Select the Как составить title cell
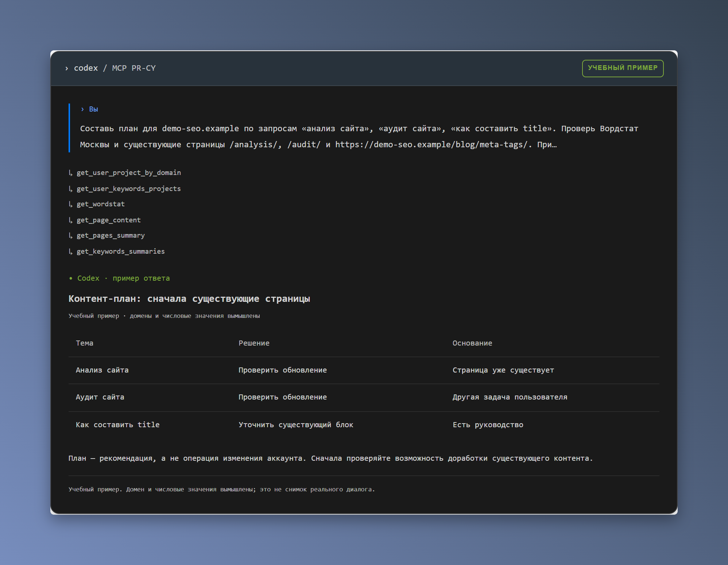The image size is (728, 565). pos(117,425)
